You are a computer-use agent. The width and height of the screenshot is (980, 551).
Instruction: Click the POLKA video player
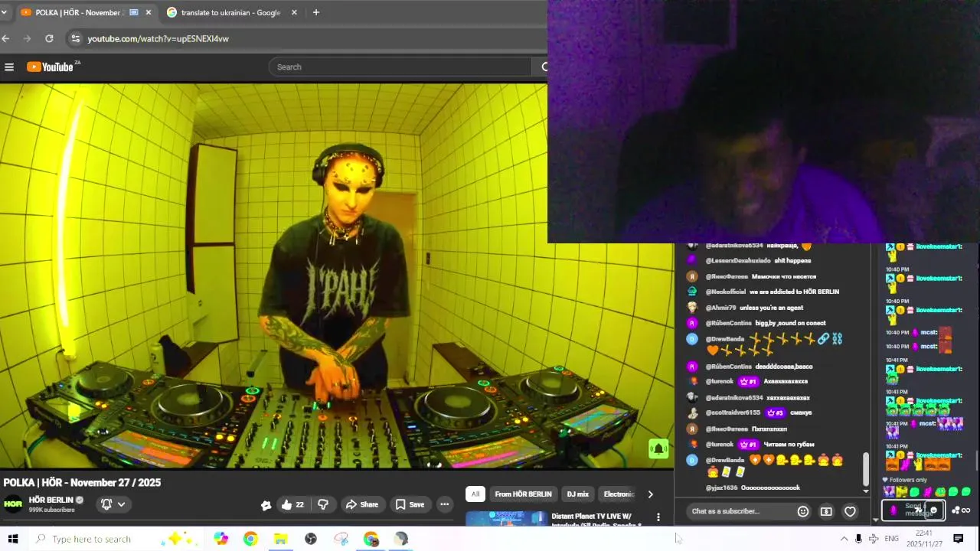337,275
